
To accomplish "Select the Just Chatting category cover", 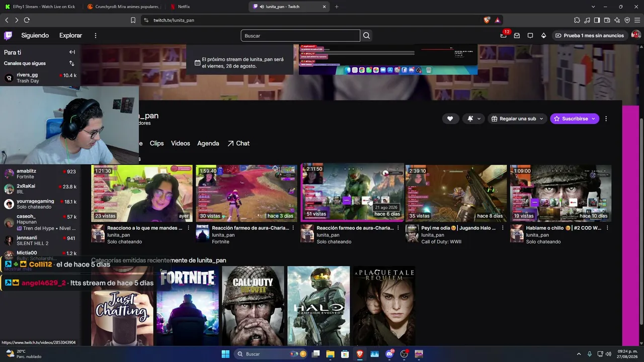I will [x=122, y=306].
